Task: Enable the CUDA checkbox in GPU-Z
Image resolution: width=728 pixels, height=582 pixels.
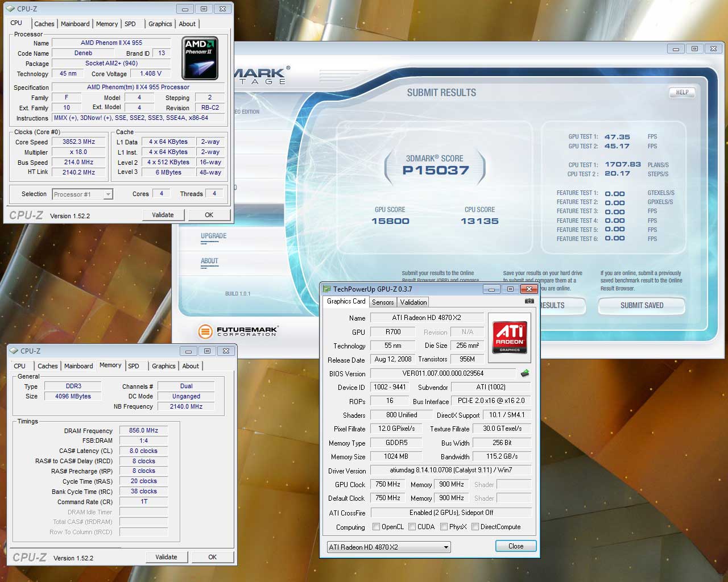Action: click(x=412, y=527)
